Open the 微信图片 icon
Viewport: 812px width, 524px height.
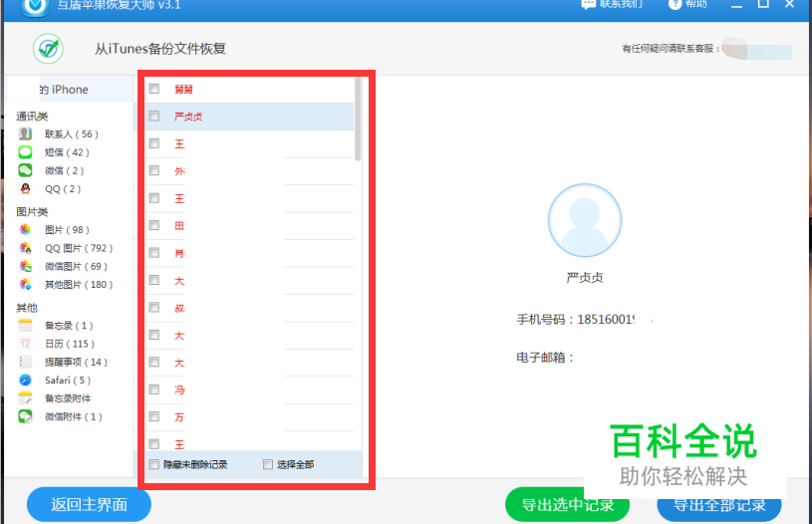(25, 266)
